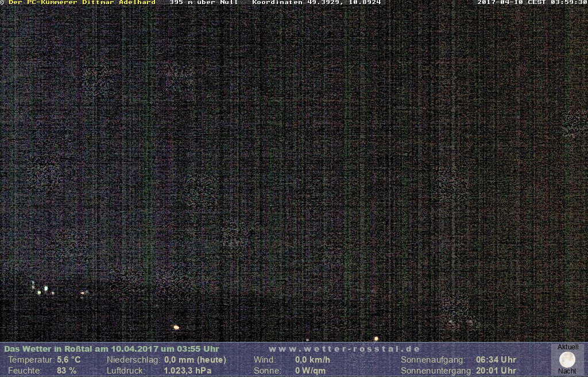The width and height of the screenshot is (588, 377).
Task: Click the timestamp 2017-04-10 CEST 03:59:30
Action: tap(532, 2)
